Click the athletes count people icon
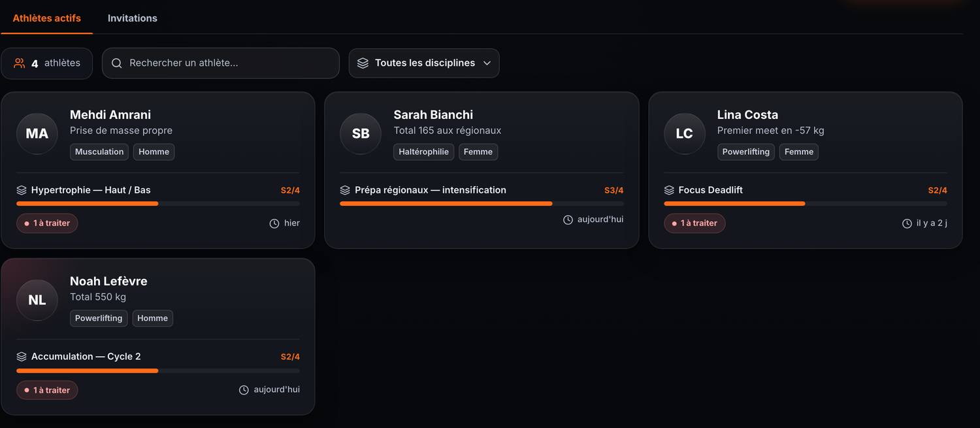The width and height of the screenshot is (980, 428). [x=20, y=63]
